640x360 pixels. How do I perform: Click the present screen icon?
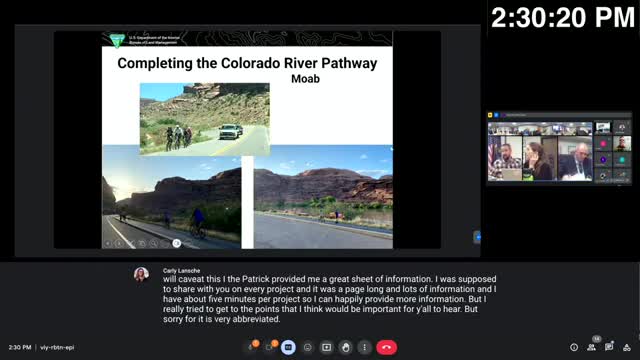(327, 347)
